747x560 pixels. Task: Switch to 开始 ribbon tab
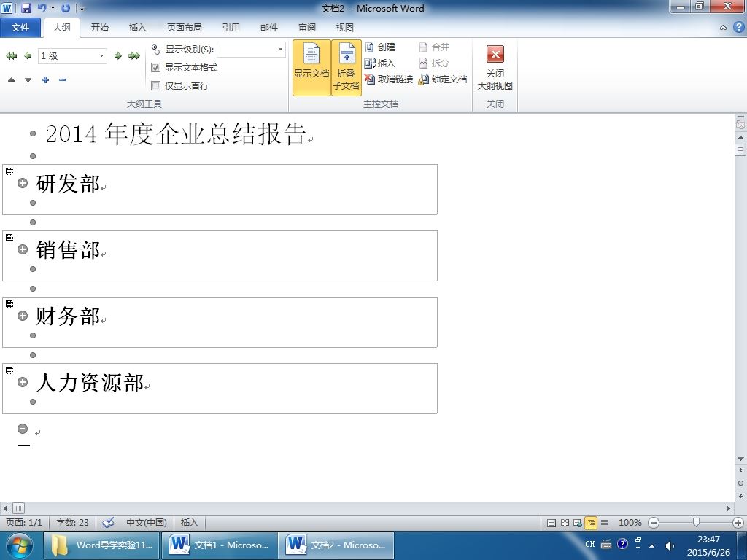(99, 28)
